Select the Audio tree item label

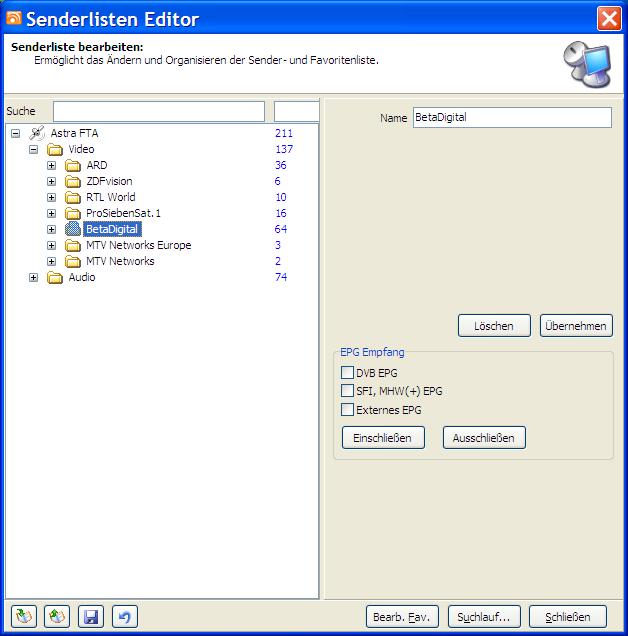[x=82, y=277]
